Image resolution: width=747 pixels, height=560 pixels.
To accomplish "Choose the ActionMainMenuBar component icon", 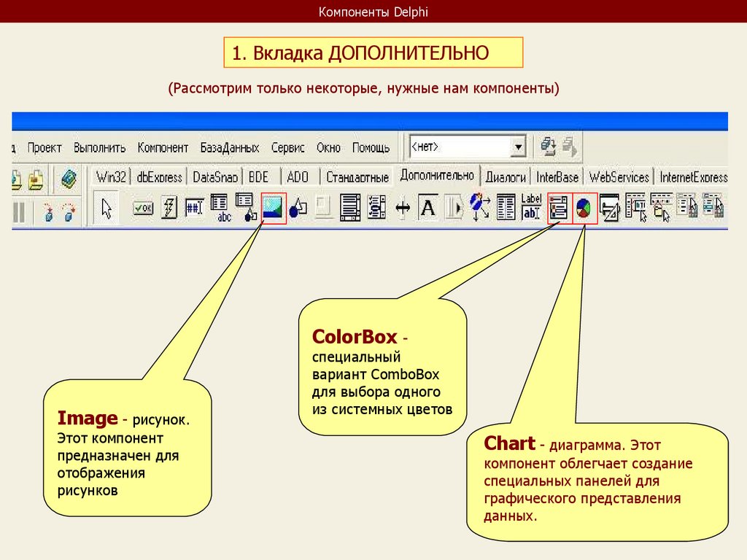I will [x=635, y=208].
